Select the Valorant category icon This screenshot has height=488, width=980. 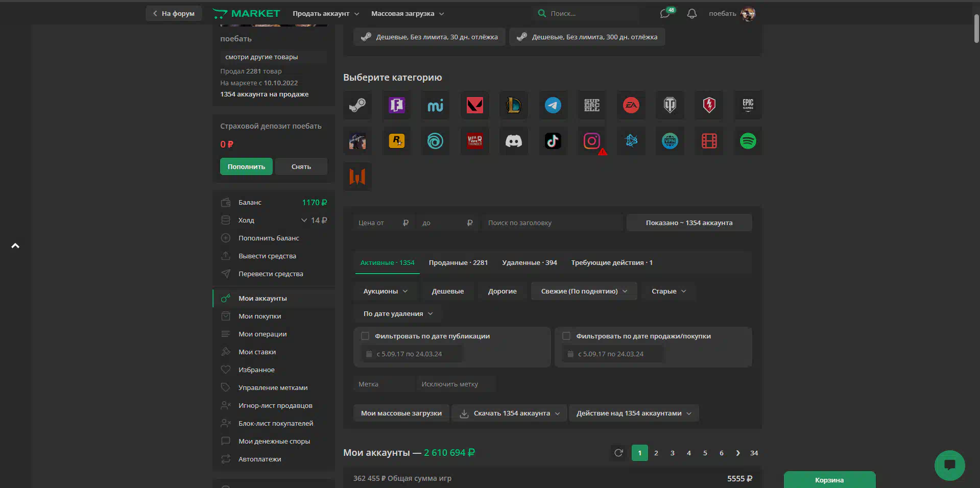tap(475, 105)
